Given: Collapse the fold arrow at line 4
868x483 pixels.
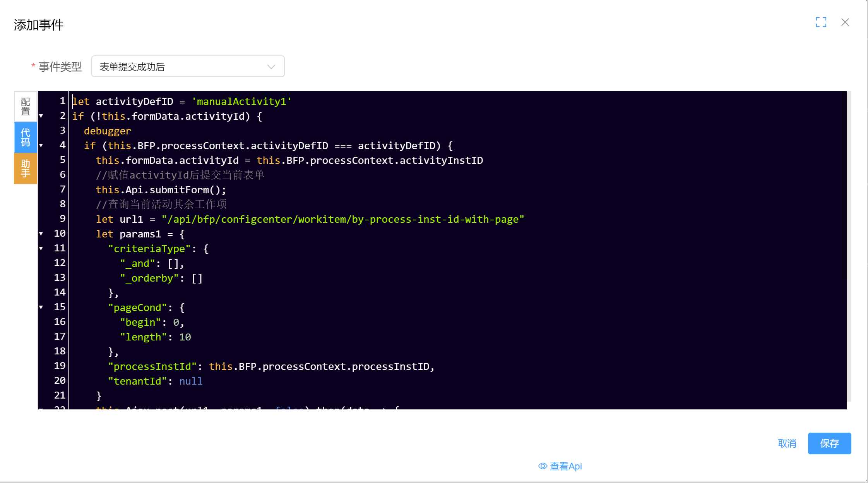Looking at the screenshot, I should tap(41, 145).
